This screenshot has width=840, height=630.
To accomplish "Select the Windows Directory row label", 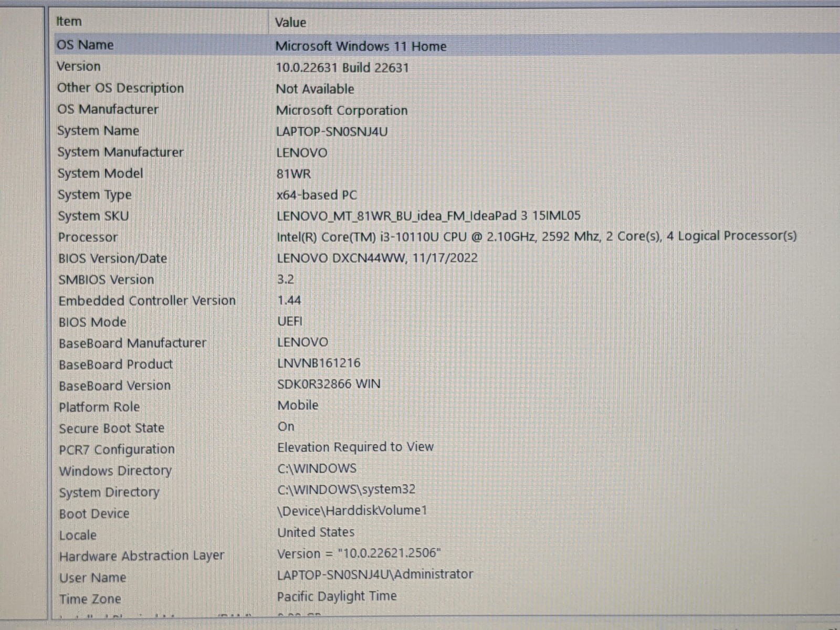I will pos(115,471).
